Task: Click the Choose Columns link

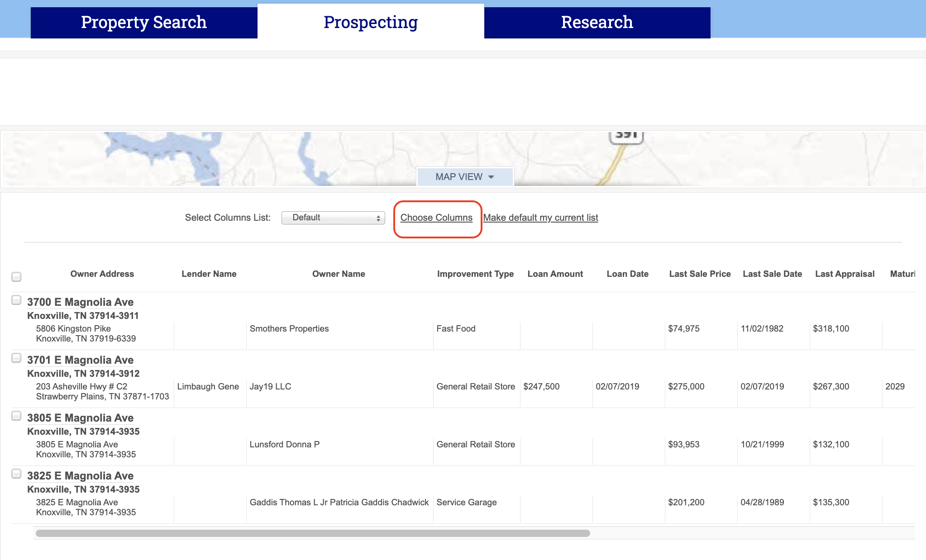Action: 436,218
